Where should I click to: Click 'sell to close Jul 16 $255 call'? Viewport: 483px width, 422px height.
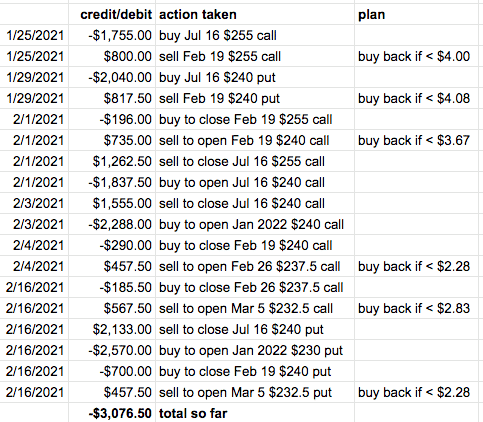[255, 161]
